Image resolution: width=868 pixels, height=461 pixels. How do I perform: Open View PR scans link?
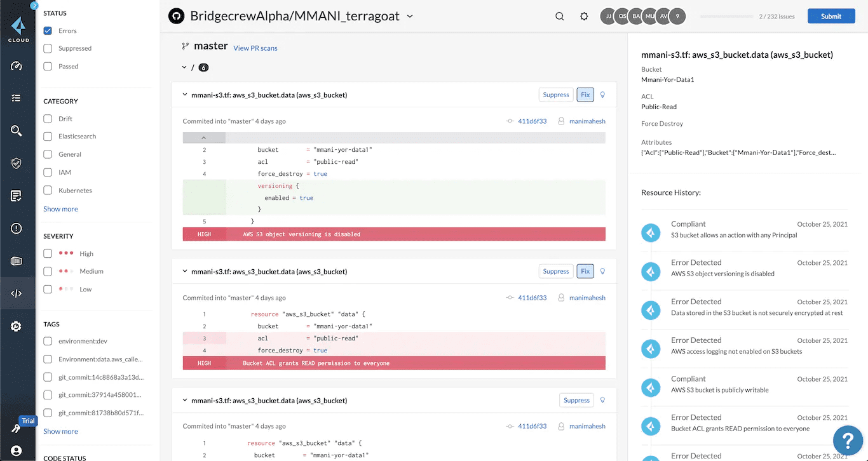point(255,48)
